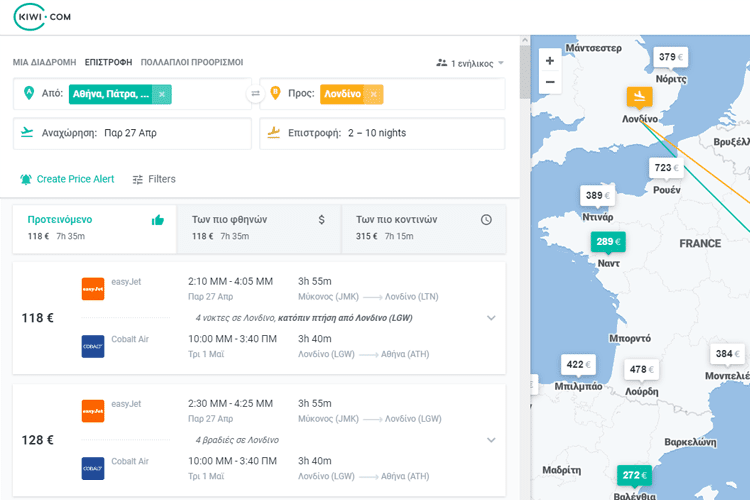
Task: Click the thumbs-up recommended icon
Action: tap(158, 220)
